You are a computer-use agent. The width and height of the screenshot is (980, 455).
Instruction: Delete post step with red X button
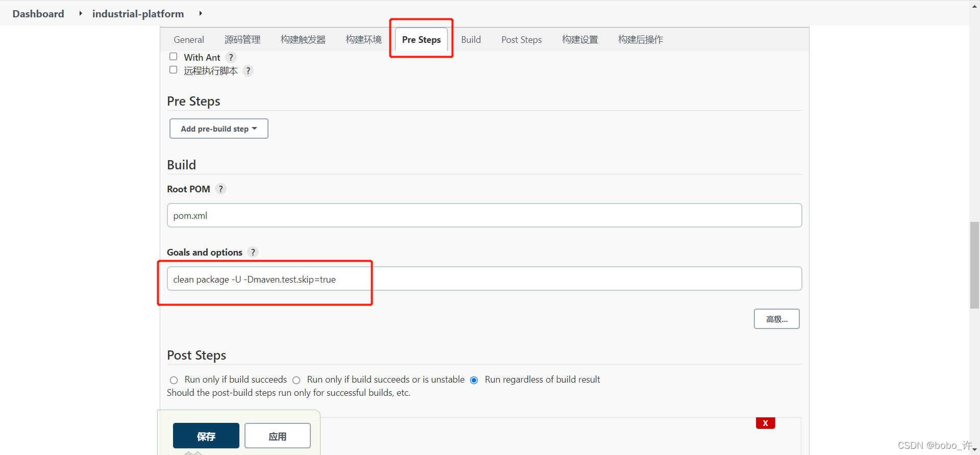[x=765, y=423]
